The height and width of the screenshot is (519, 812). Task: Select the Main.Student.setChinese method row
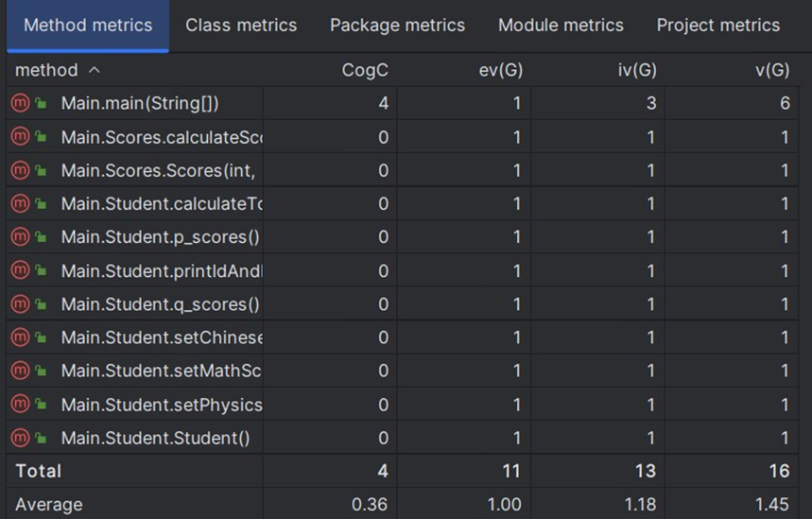(162, 337)
